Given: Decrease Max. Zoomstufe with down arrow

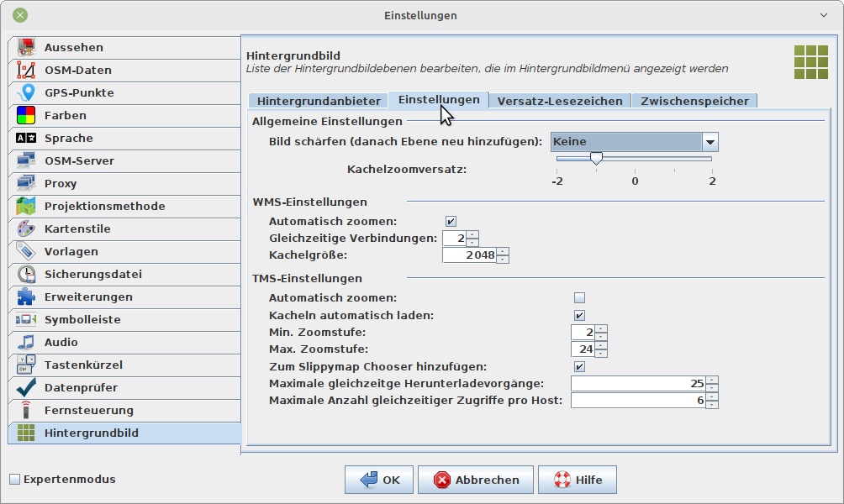Looking at the screenshot, I should 601,354.
